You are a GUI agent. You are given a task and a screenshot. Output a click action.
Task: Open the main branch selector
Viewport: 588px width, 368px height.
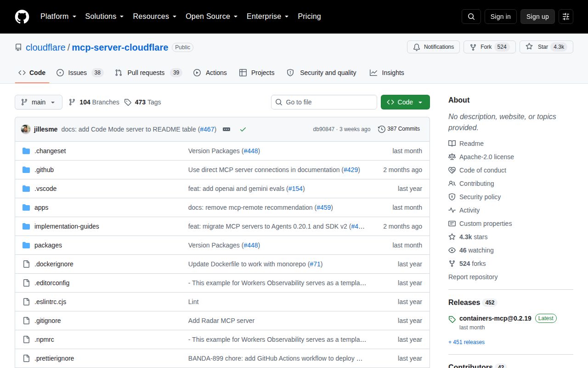coord(39,102)
